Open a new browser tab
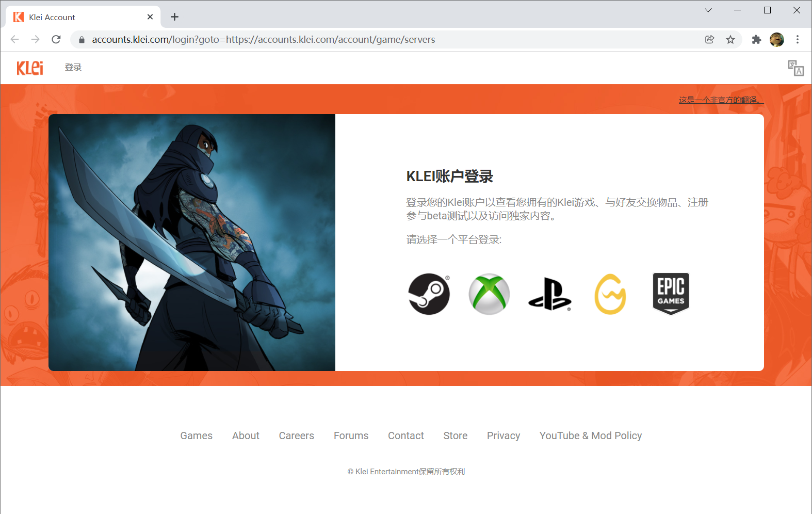The height and width of the screenshot is (514, 812). 175,17
